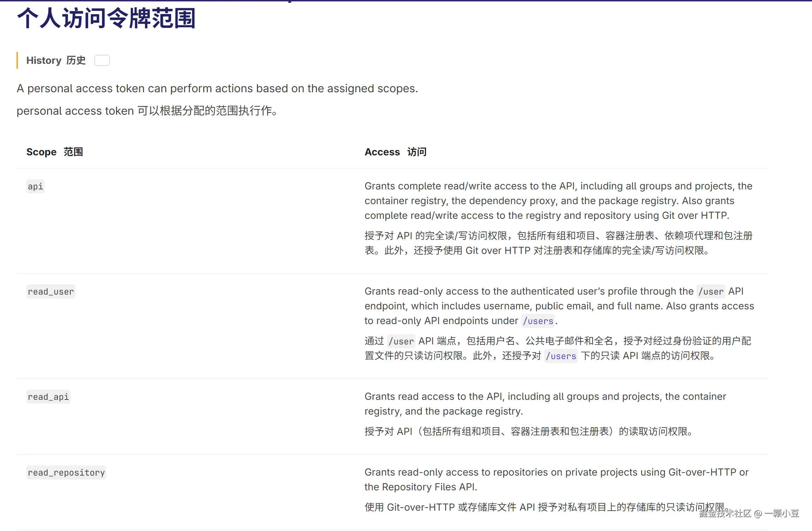Click Chinese description of read_api scope

coord(529,431)
